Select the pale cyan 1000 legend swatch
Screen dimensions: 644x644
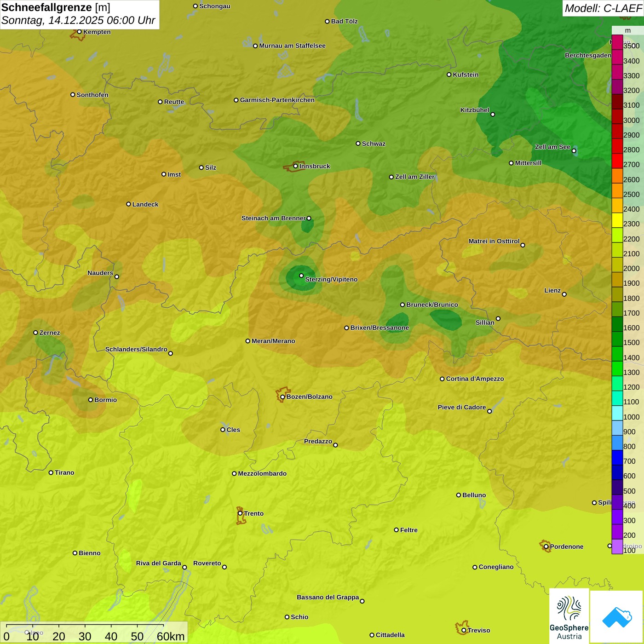[617, 413]
